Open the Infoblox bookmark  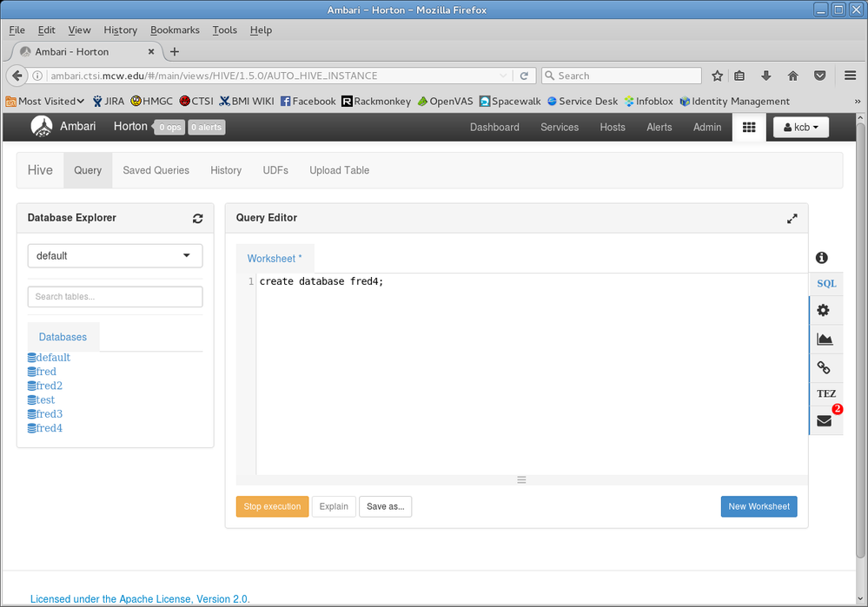click(649, 102)
